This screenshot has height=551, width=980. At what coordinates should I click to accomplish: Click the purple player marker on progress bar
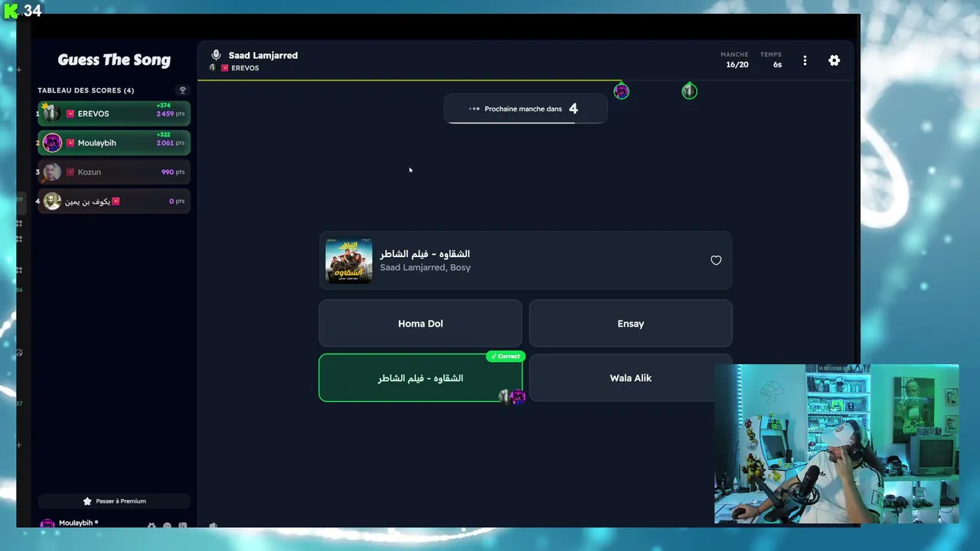coord(621,92)
